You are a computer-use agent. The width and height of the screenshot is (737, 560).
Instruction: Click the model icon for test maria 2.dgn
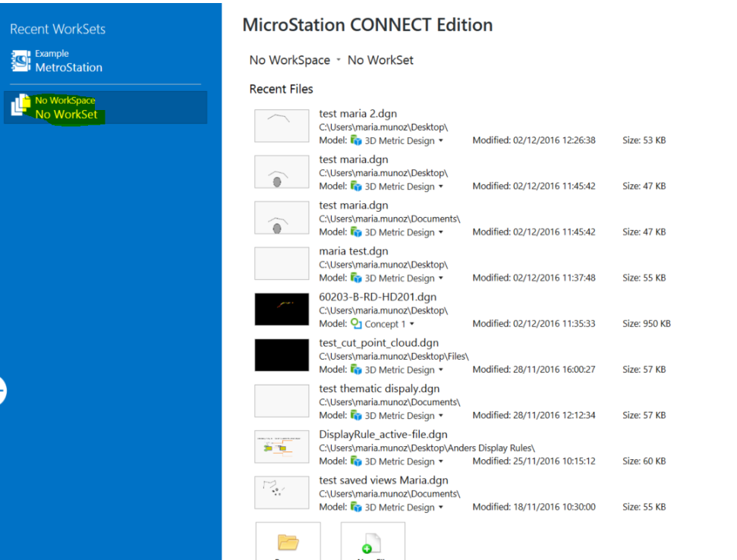356,140
